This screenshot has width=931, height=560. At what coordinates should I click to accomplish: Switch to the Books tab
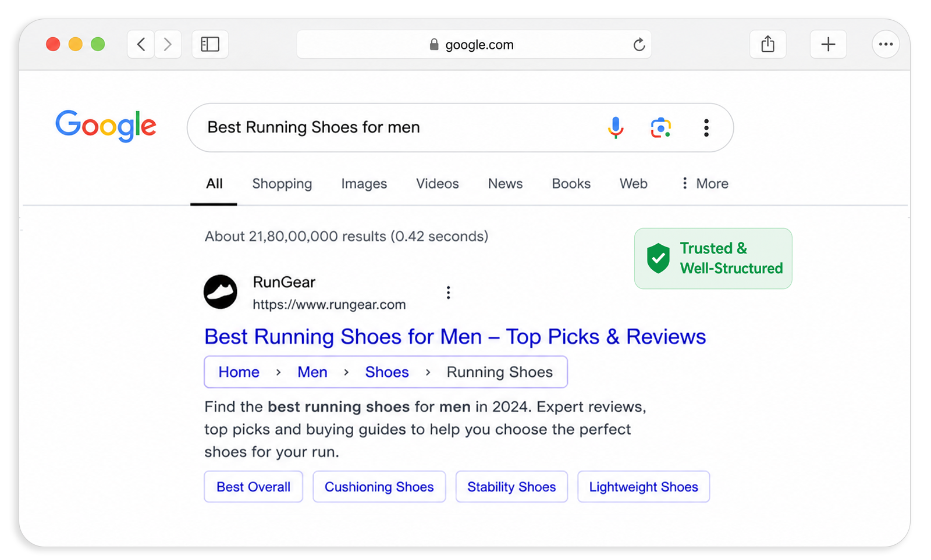(571, 184)
